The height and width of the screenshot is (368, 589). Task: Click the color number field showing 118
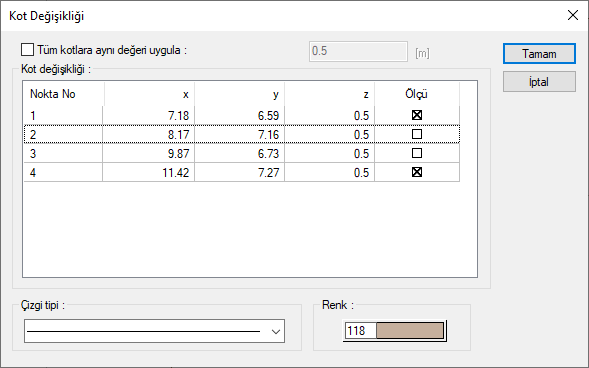(x=361, y=331)
